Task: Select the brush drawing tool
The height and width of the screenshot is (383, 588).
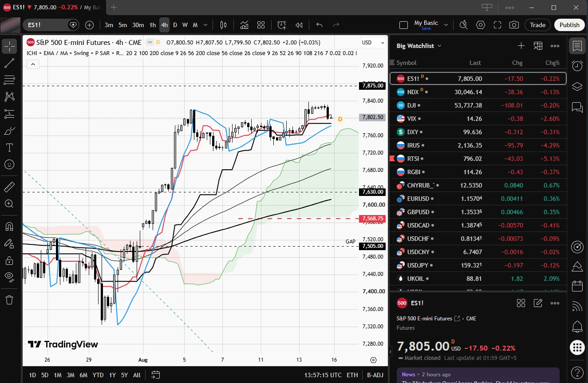Action: (9, 131)
